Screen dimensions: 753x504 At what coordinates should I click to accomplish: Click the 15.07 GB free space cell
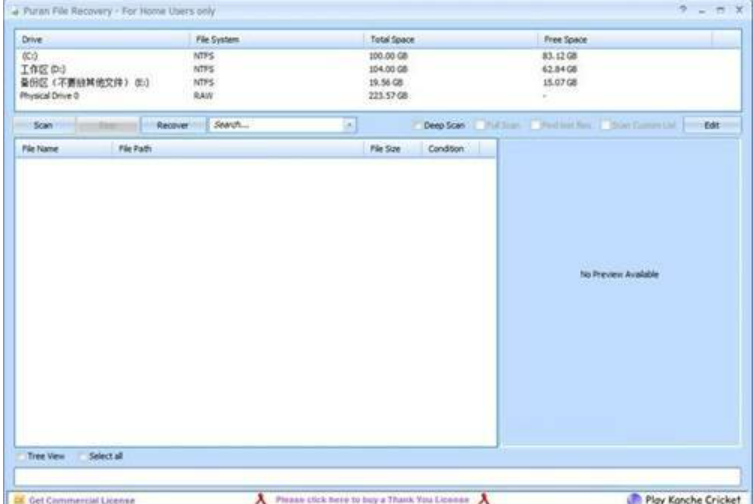coord(560,83)
